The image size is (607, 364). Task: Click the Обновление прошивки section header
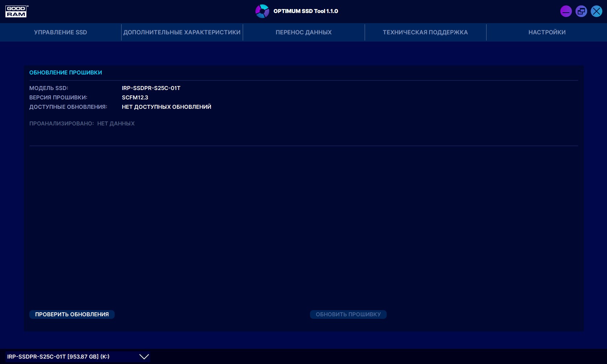point(65,73)
